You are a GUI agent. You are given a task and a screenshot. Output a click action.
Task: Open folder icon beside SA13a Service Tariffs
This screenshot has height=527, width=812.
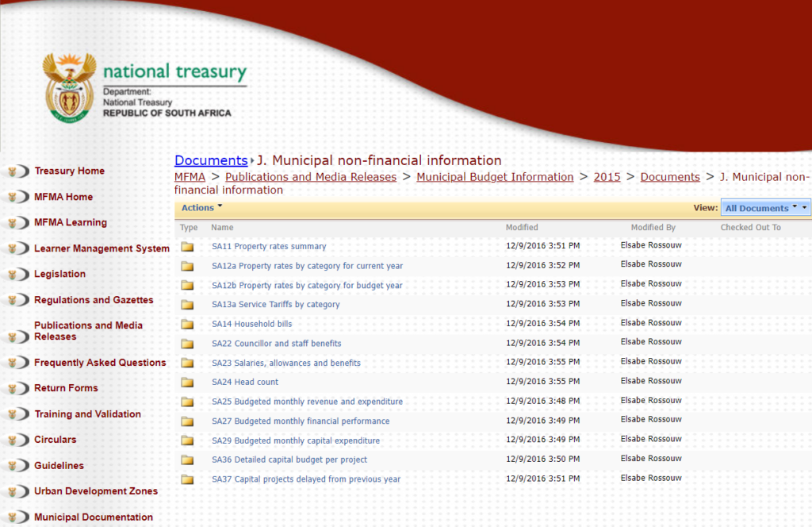pos(187,305)
